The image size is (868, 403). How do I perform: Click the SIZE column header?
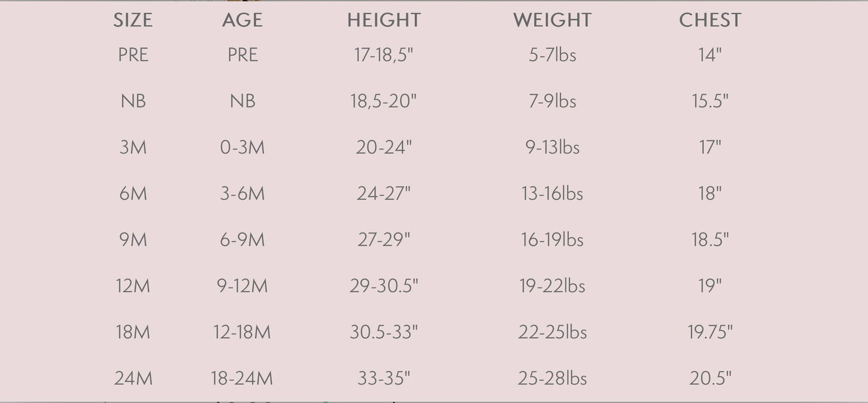(133, 20)
